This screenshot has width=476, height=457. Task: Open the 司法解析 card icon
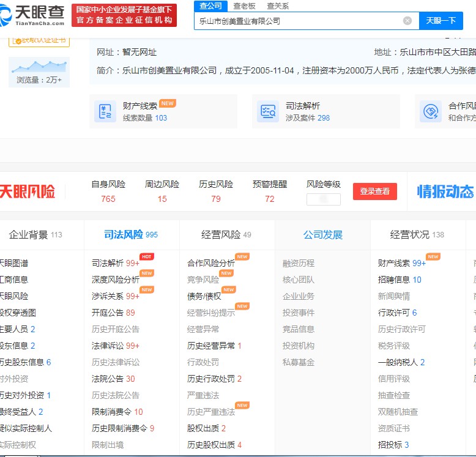click(x=268, y=111)
